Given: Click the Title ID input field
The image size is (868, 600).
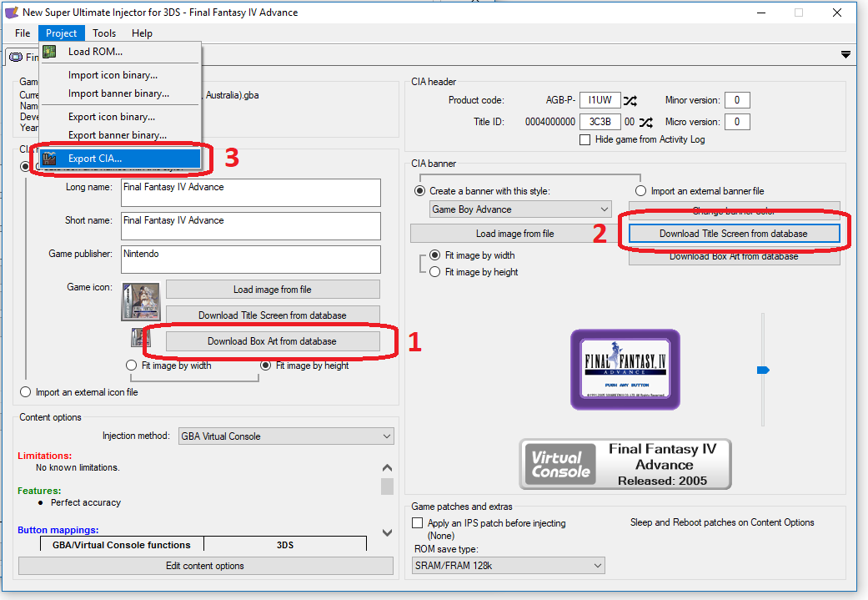Looking at the screenshot, I should tap(600, 122).
